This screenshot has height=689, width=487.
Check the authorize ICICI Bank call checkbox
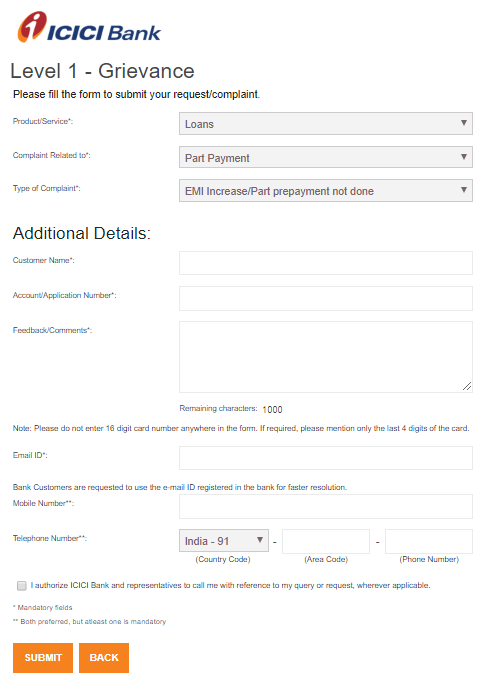(22, 585)
